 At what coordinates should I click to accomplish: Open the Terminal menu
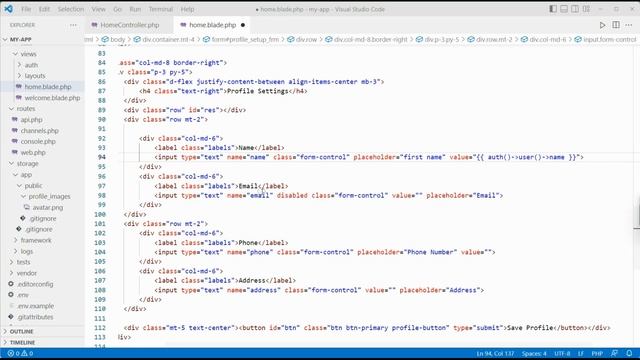pyautogui.click(x=160, y=9)
